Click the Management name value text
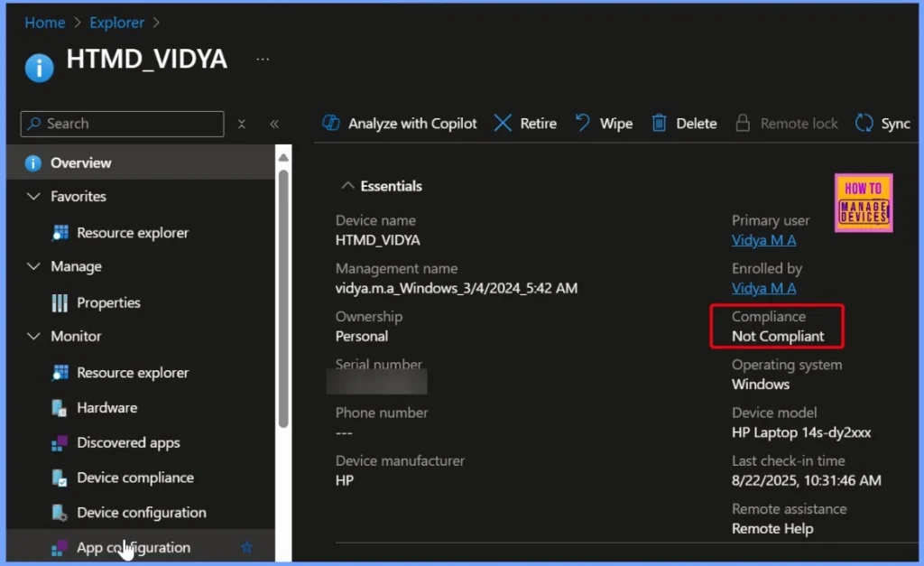This screenshot has width=924, height=566. point(456,288)
